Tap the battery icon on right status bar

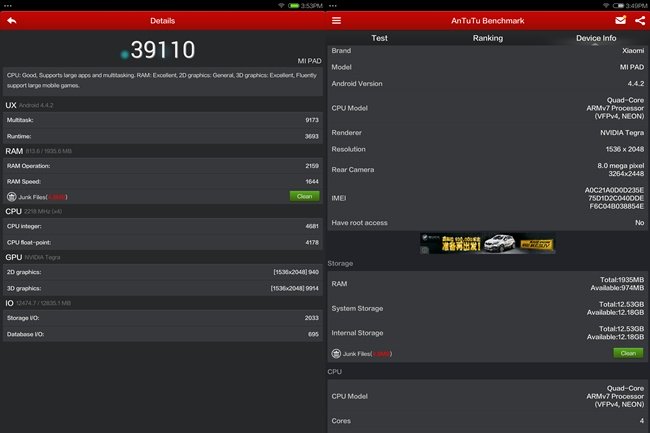[x=618, y=5]
